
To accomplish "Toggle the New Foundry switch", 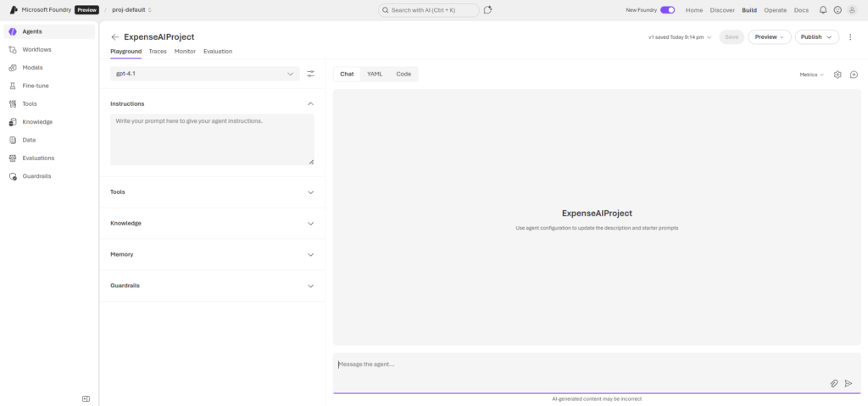I will (668, 10).
